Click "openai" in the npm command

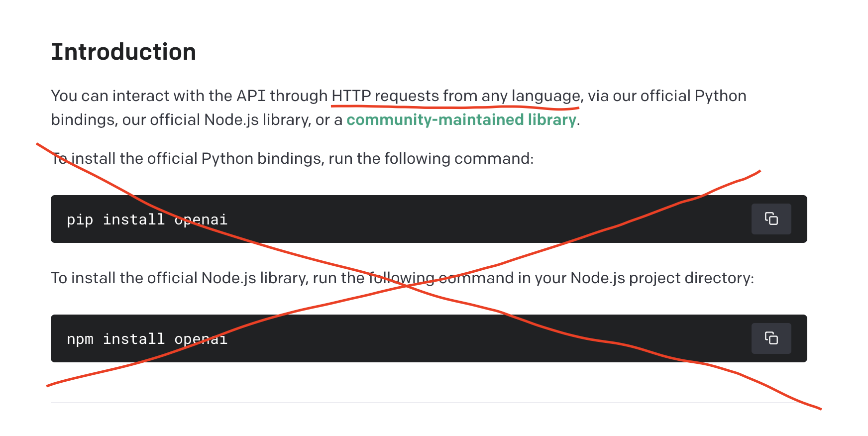coord(201,339)
